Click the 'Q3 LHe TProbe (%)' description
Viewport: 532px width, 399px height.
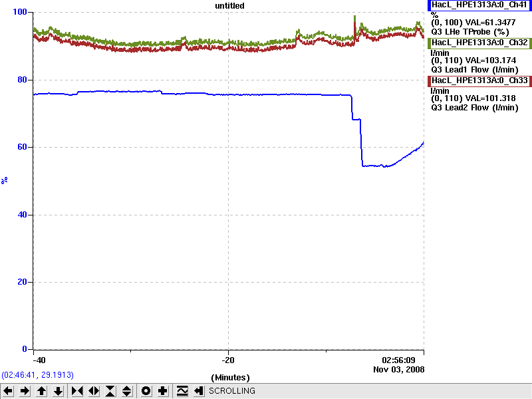[x=470, y=32]
